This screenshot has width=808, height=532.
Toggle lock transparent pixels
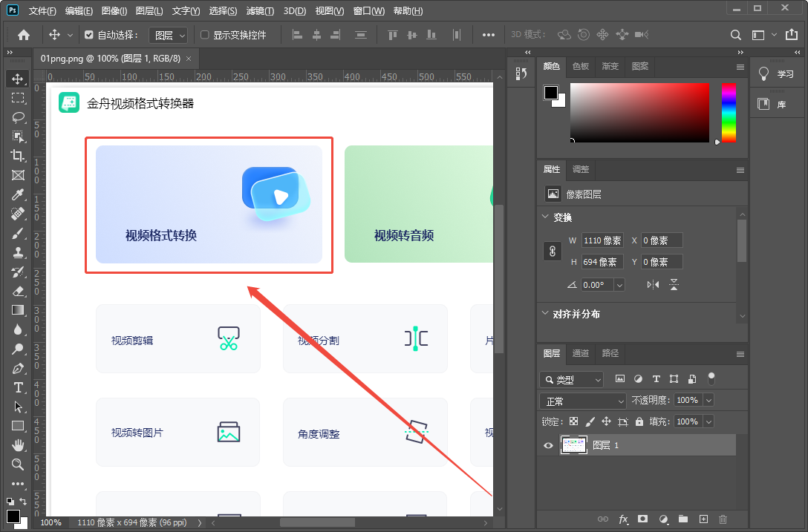pos(573,421)
